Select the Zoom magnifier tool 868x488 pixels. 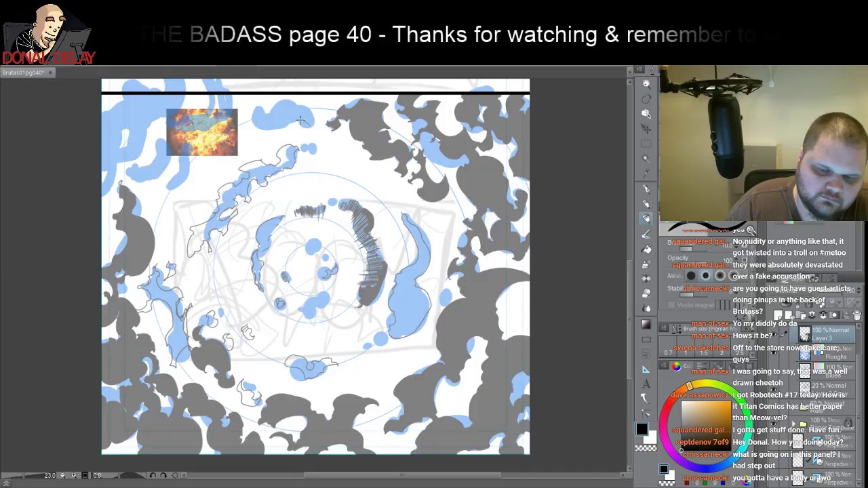point(646,84)
